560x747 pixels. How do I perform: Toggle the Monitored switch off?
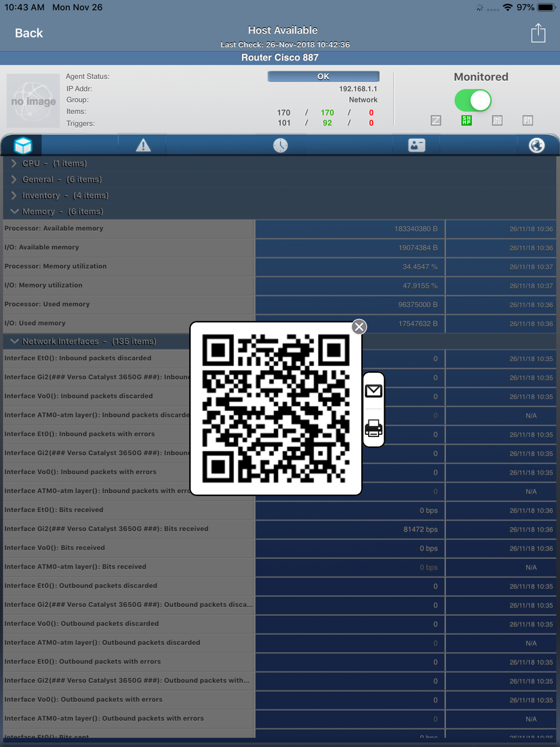[x=473, y=101]
